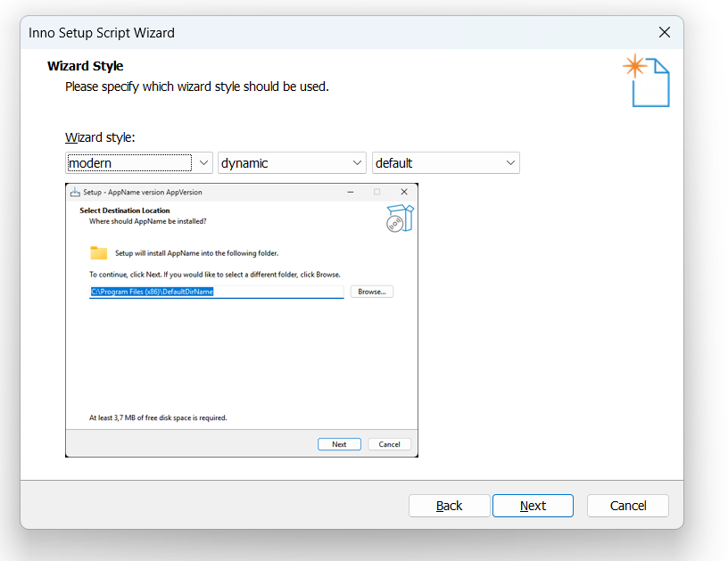Screen dimensions: 728x561
Task: Click the preview's close X button
Action: click(x=404, y=192)
